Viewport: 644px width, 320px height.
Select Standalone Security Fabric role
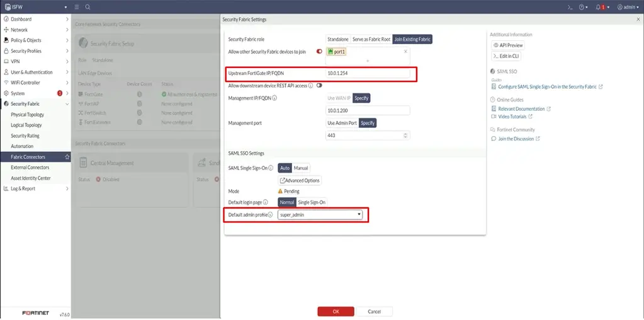click(x=338, y=39)
